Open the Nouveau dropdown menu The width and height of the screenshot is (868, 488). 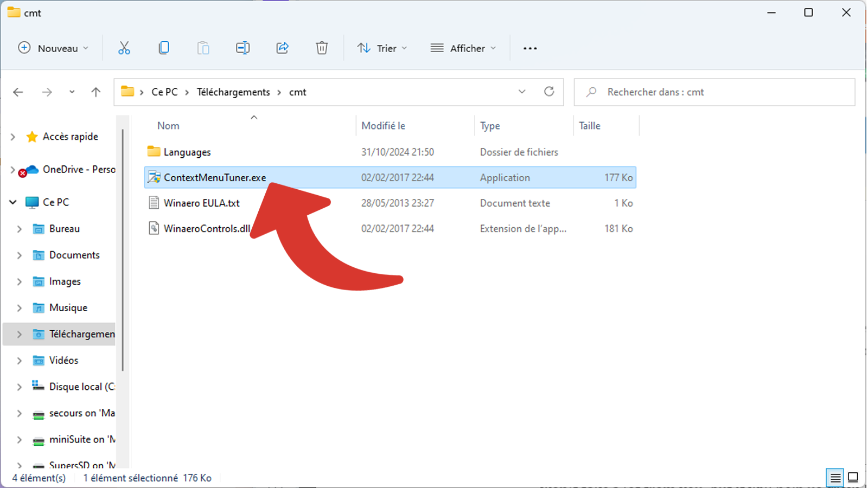click(53, 48)
